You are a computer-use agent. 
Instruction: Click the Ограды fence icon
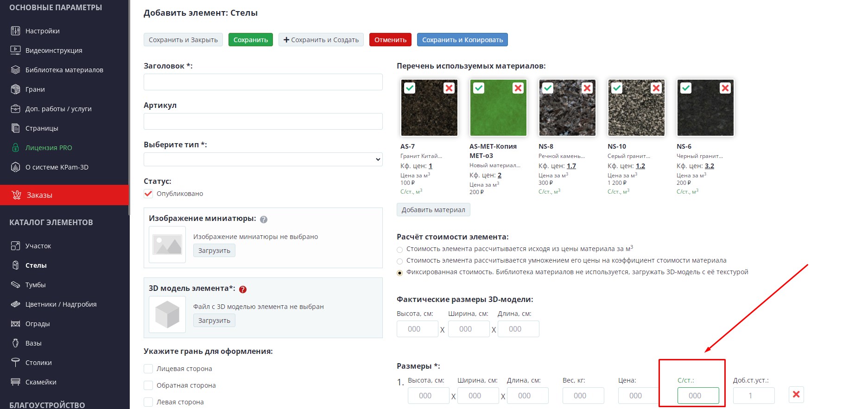15,324
